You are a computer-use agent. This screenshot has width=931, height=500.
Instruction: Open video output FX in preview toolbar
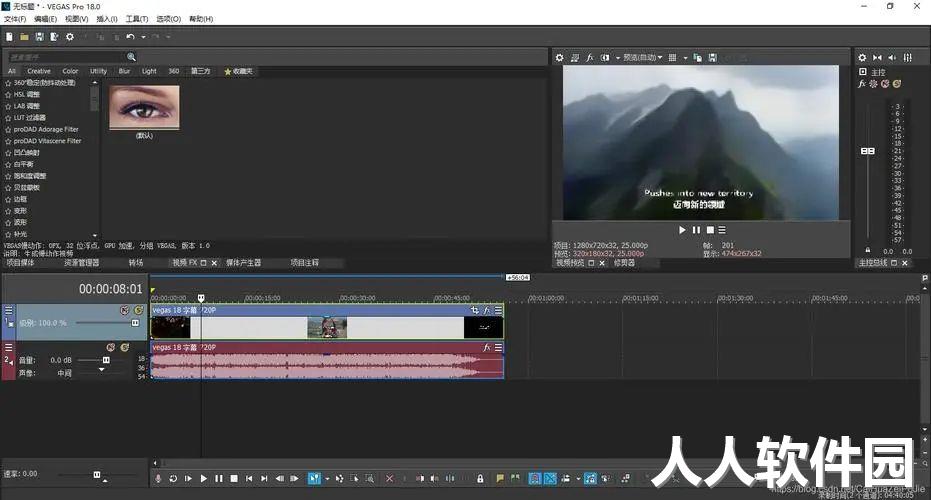point(590,58)
